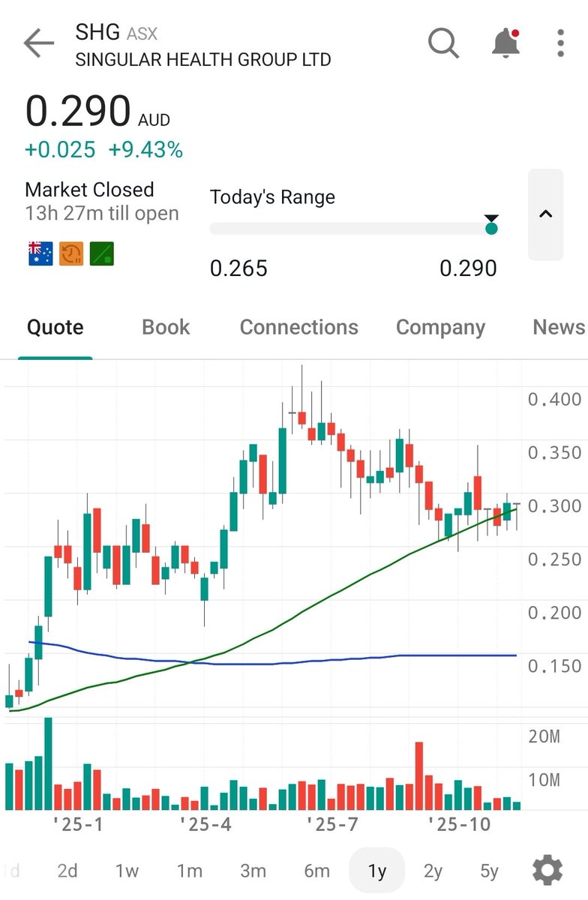The height and width of the screenshot is (900, 588).
Task: Tap the '25-4 date axis label
Action: point(205,824)
